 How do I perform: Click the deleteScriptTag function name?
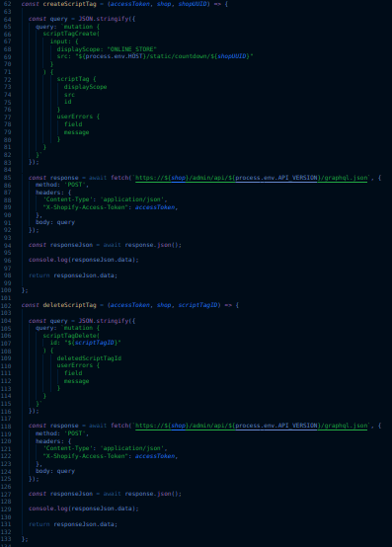click(69, 305)
